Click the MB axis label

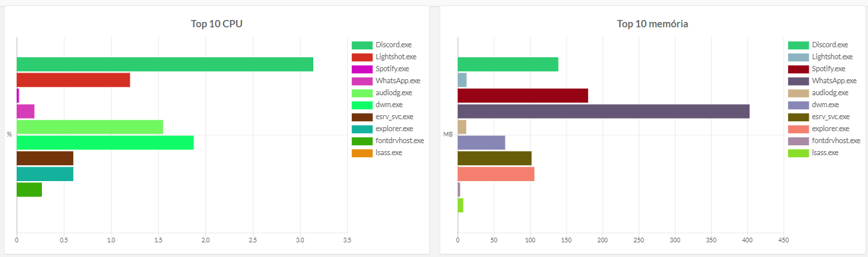point(448,134)
